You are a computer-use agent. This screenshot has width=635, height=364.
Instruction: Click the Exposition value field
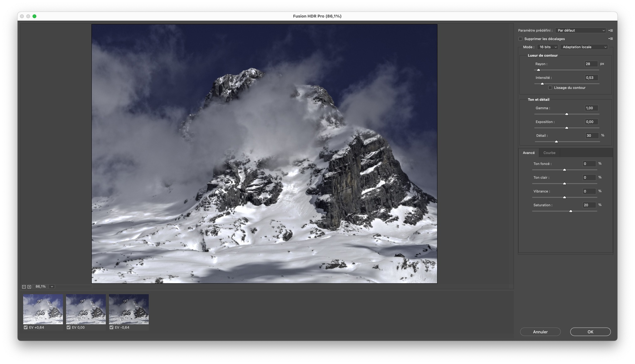[591, 122]
